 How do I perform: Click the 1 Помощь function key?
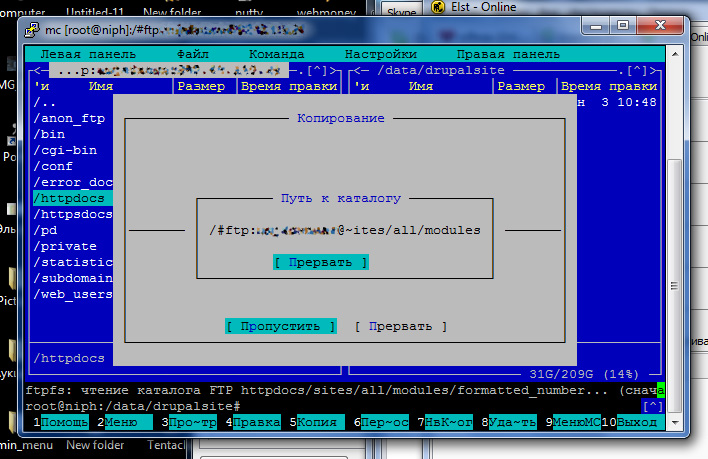tap(61, 422)
